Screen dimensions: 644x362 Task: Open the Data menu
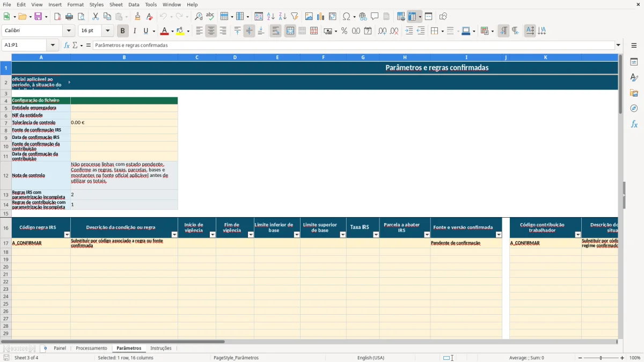pos(134,4)
